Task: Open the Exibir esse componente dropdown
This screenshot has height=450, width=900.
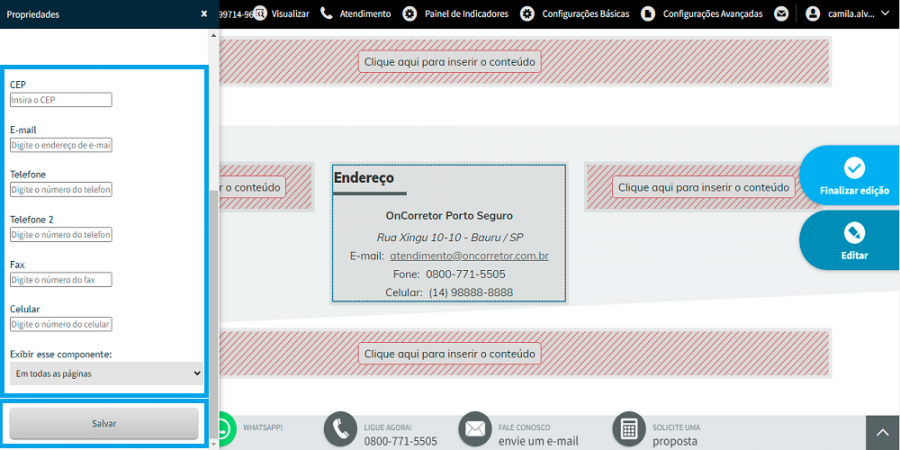Action: (106, 374)
